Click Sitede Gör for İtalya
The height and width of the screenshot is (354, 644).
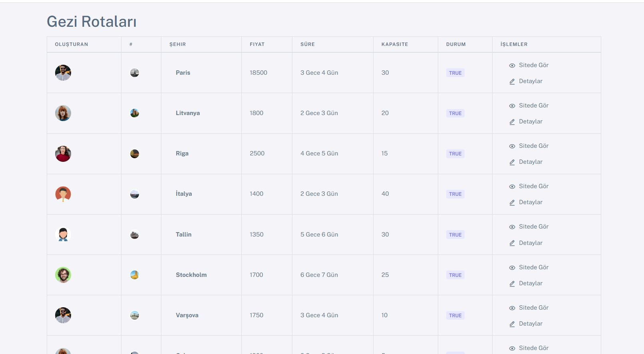(x=533, y=186)
